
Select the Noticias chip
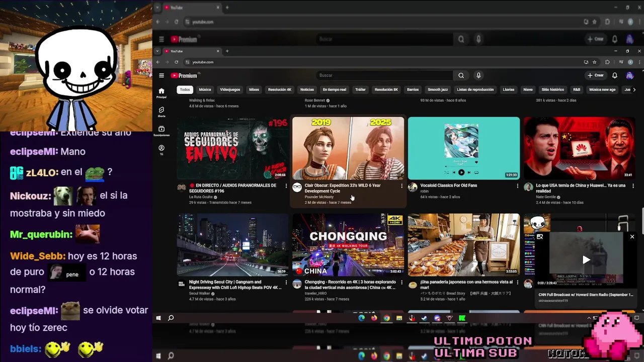307,89
